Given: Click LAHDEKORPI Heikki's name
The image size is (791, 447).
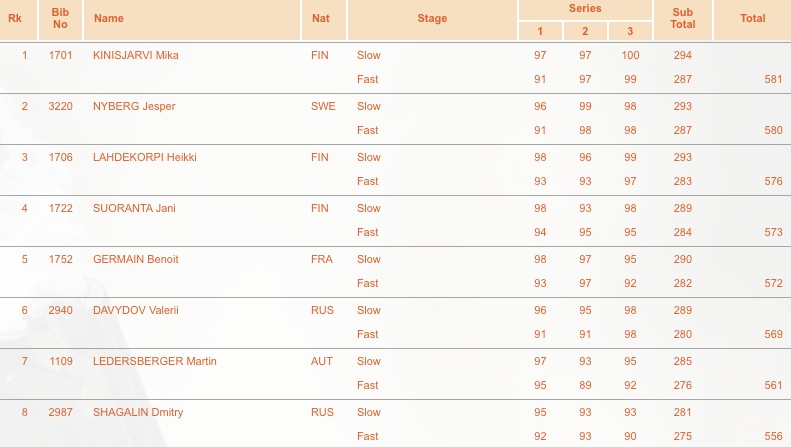Looking at the screenshot, I should coord(145,157).
